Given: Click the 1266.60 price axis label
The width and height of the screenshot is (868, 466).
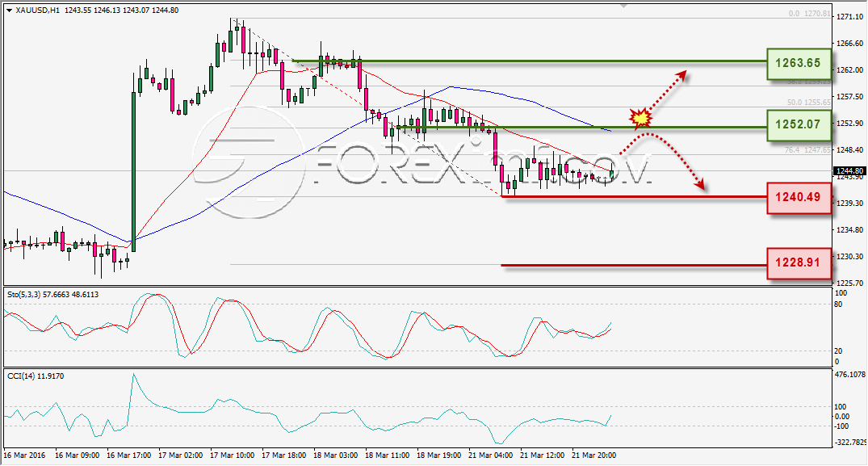Looking at the screenshot, I should (x=849, y=43).
